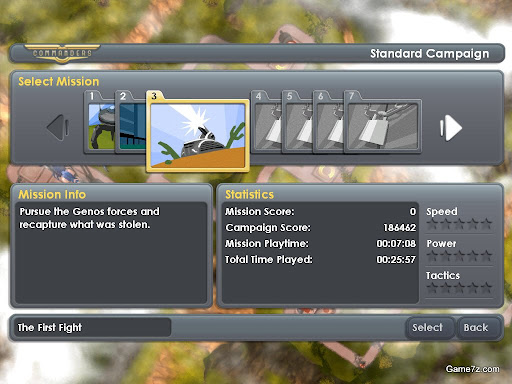The height and width of the screenshot is (384, 512).
Task: Select the highlighted mission 3 desert thumbnail
Action: coord(198,135)
